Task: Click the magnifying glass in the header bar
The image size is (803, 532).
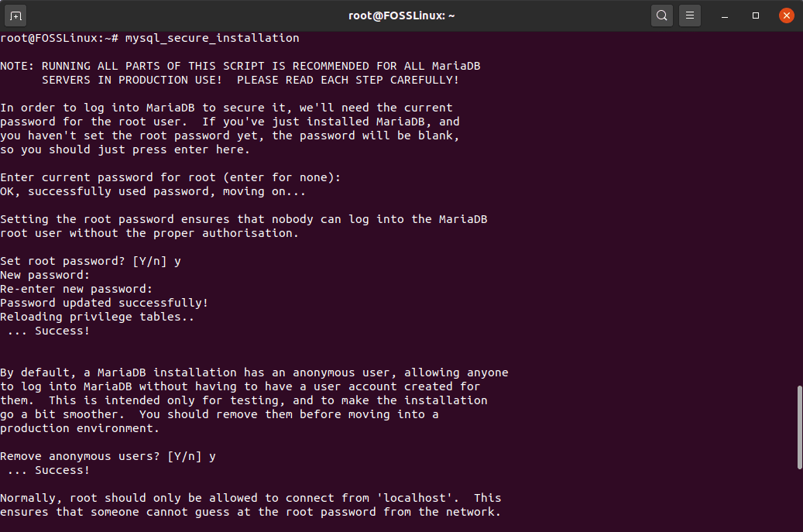Action: click(x=661, y=15)
